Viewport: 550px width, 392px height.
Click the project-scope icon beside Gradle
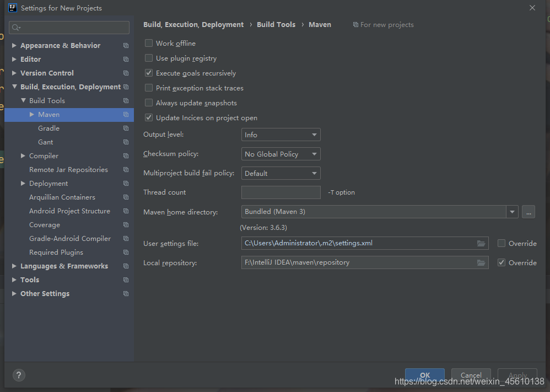tap(126, 128)
